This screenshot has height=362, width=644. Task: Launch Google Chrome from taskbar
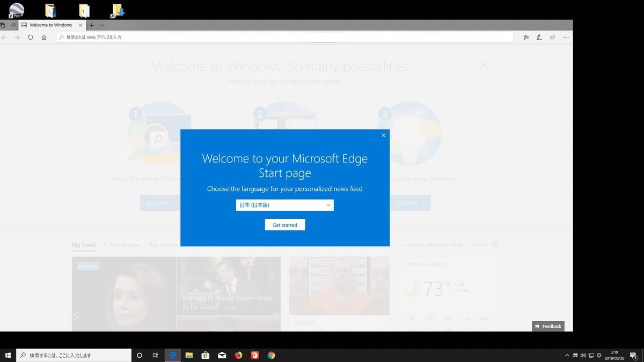[272, 355]
